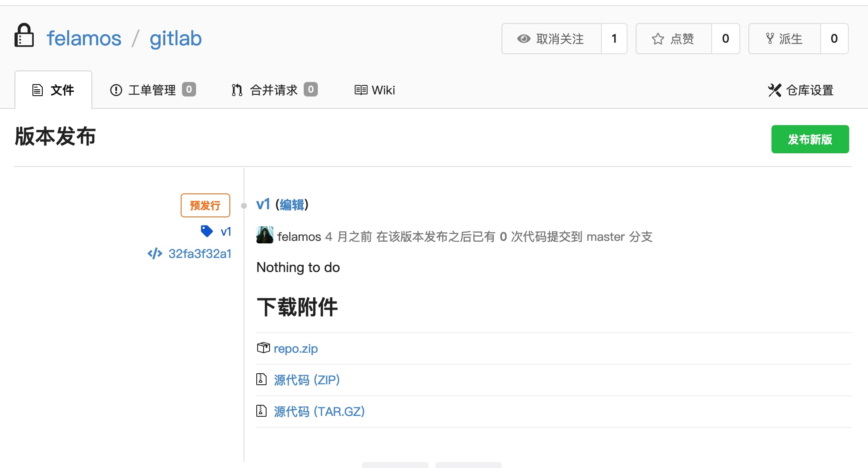Click felamos user avatar image
The height and width of the screenshot is (468, 868).
click(264, 235)
